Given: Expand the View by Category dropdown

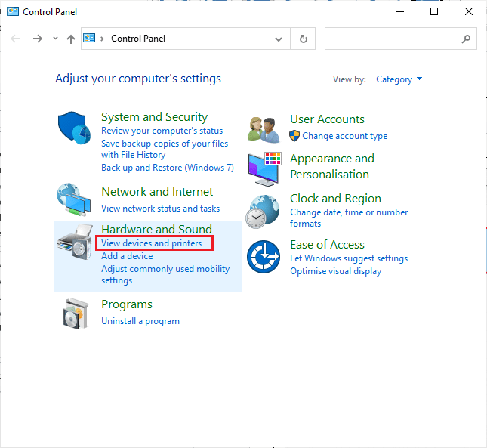Looking at the screenshot, I should click(x=399, y=79).
